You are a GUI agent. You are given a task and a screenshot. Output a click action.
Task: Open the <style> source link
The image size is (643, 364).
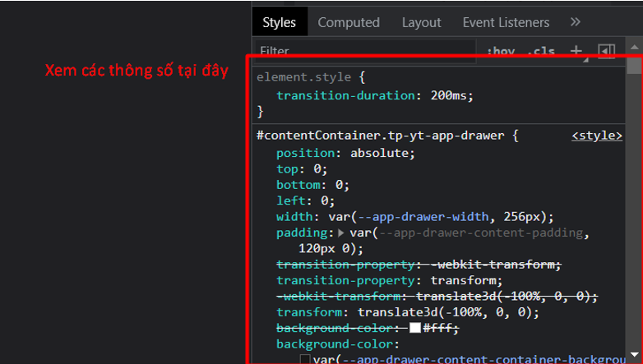click(597, 136)
